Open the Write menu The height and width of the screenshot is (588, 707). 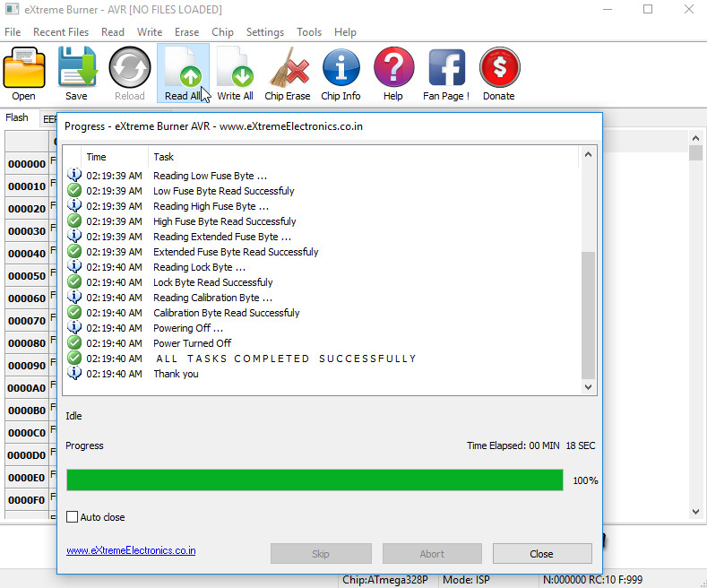[x=150, y=32]
